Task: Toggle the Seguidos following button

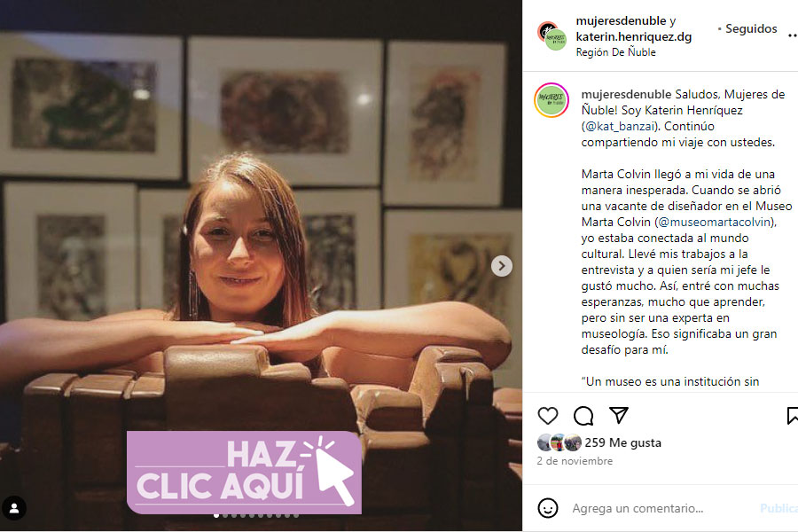Action: point(751,29)
